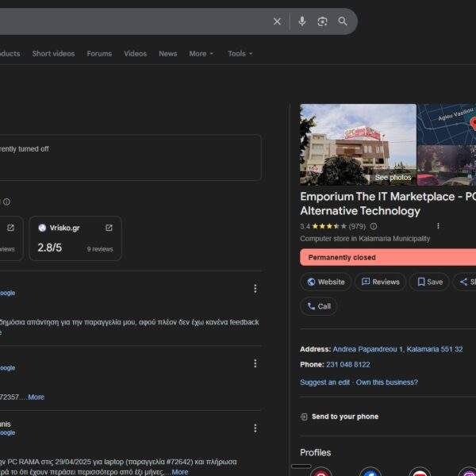The width and height of the screenshot is (476, 476).
Task: Click the magnifying glass search icon
Action: (343, 21)
